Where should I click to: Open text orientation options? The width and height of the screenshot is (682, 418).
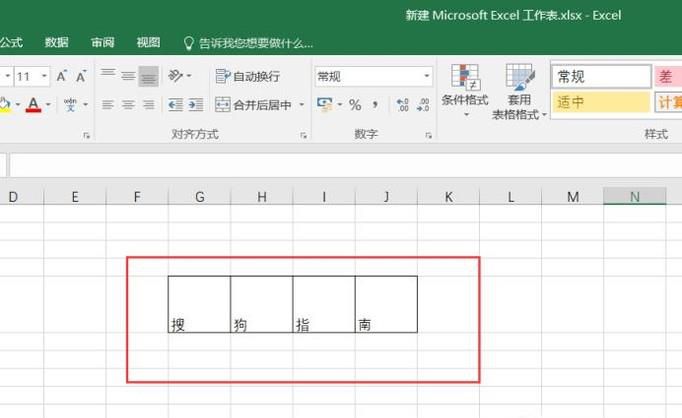(175, 76)
